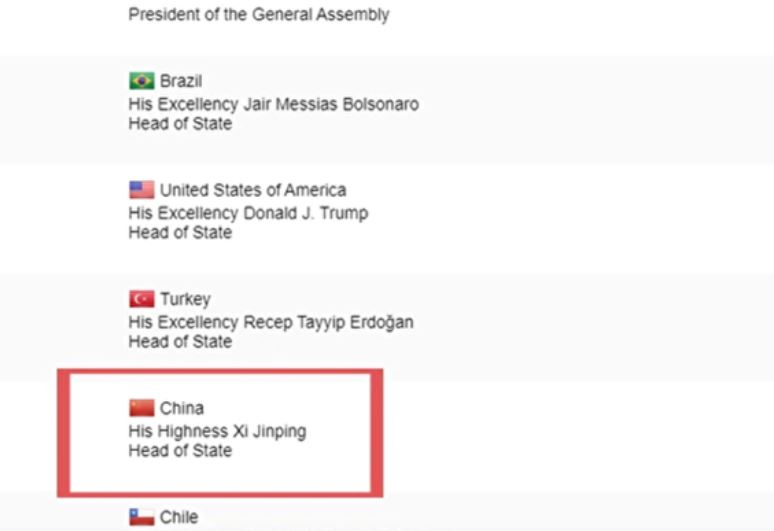Viewport: 774px width, 531px height.
Task: Click the China flag icon
Action: [142, 408]
